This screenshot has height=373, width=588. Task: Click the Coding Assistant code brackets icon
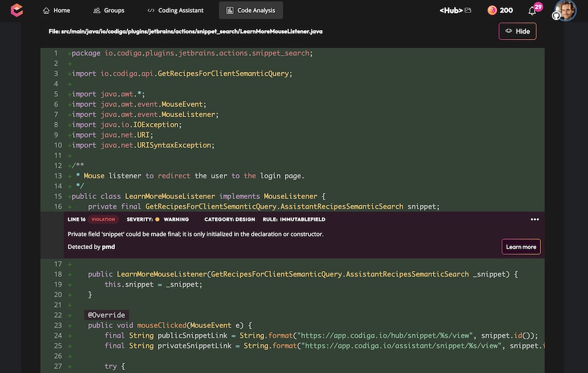[151, 10]
